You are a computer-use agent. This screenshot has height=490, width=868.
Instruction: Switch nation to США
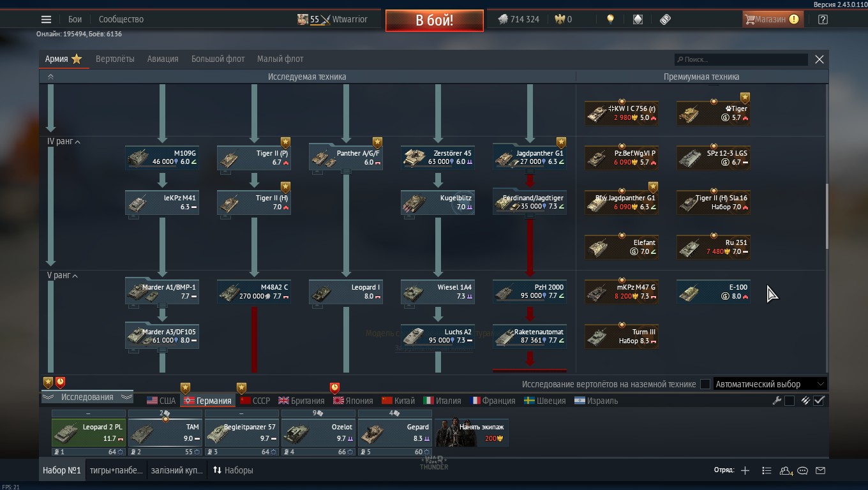pos(161,401)
